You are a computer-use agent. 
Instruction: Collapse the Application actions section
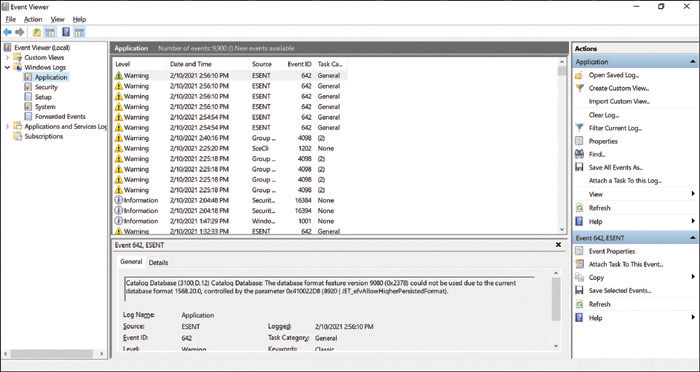click(692, 62)
